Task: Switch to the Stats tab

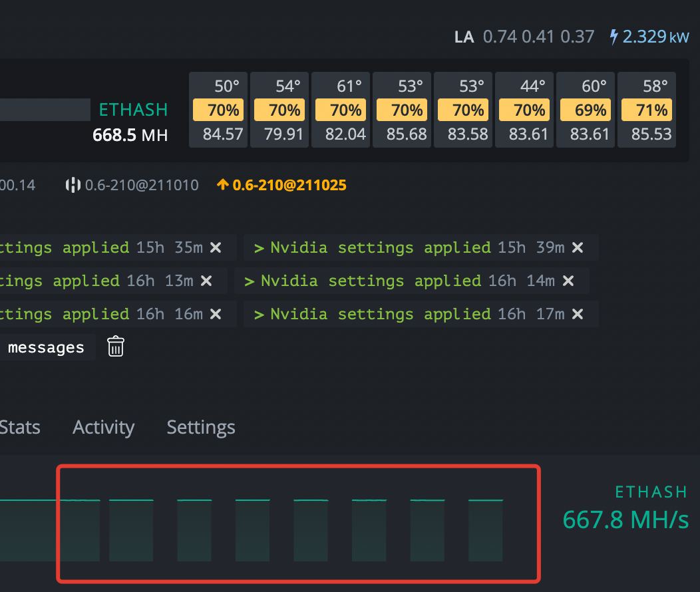Action: point(20,428)
